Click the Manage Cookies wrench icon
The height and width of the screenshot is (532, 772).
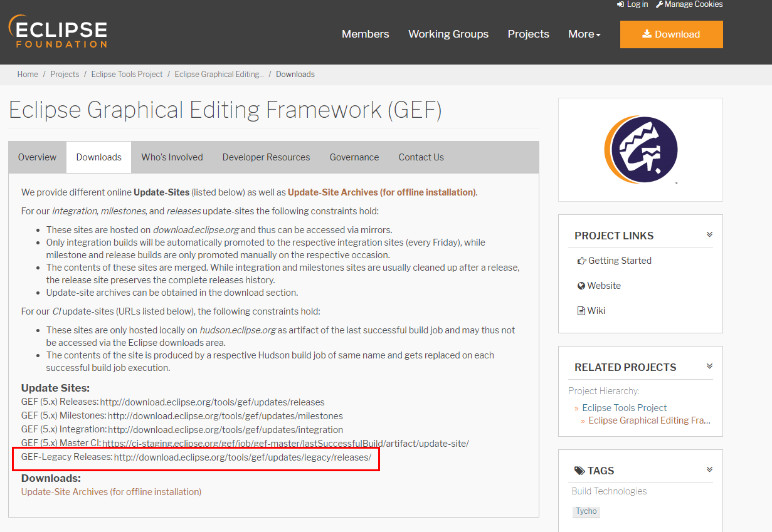point(659,4)
